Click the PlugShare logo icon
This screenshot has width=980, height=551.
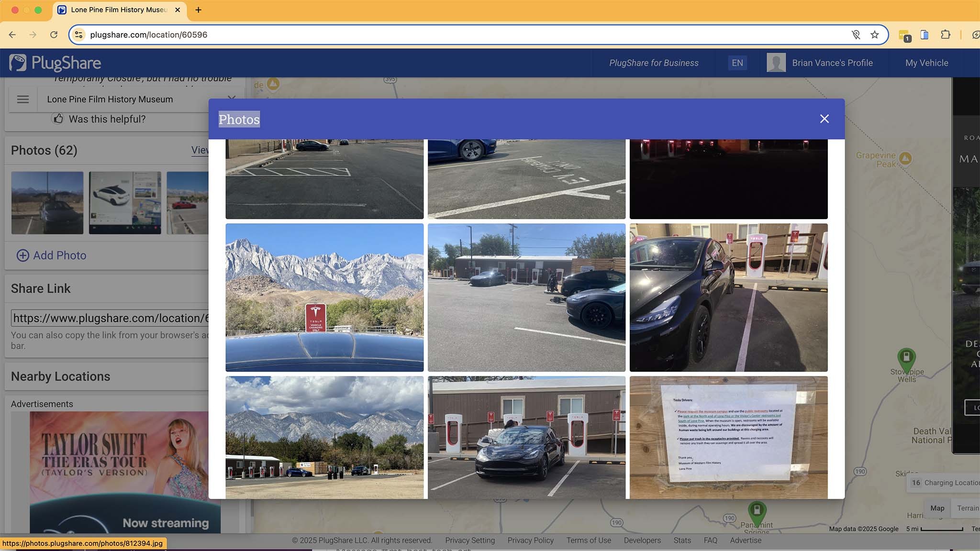click(x=18, y=63)
